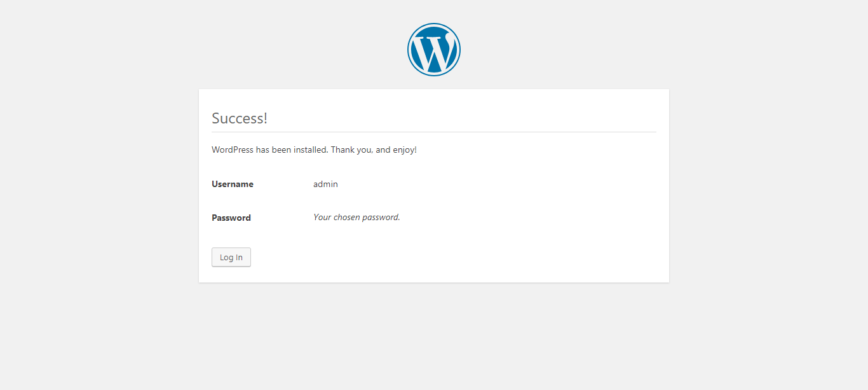Screen dimensions: 868x390
Task: Click the Log In button
Action: pos(231,257)
